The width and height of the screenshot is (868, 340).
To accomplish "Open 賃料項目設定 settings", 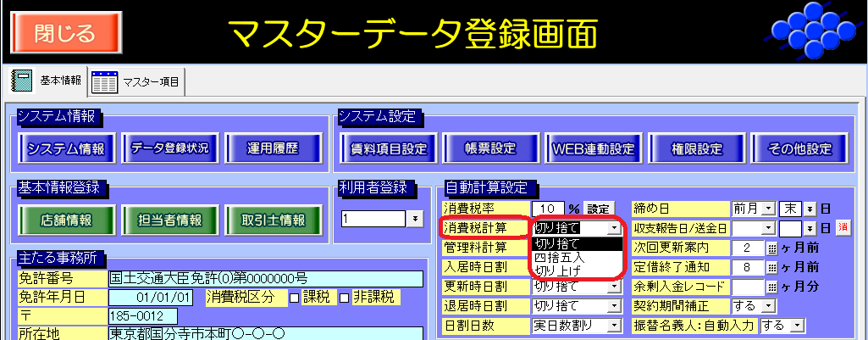I will tap(388, 148).
